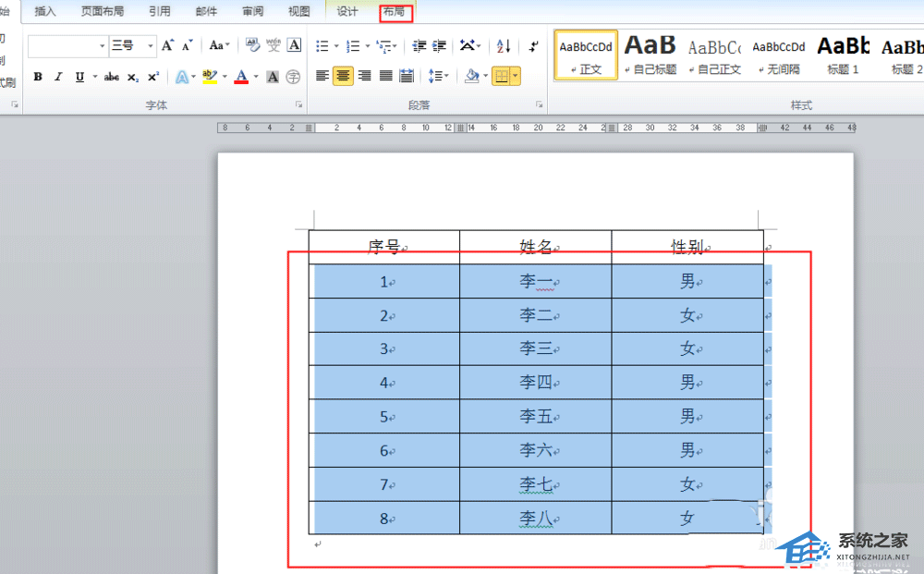Open the borders dropdown arrow
Screen dimensions: 924x574
(x=515, y=76)
